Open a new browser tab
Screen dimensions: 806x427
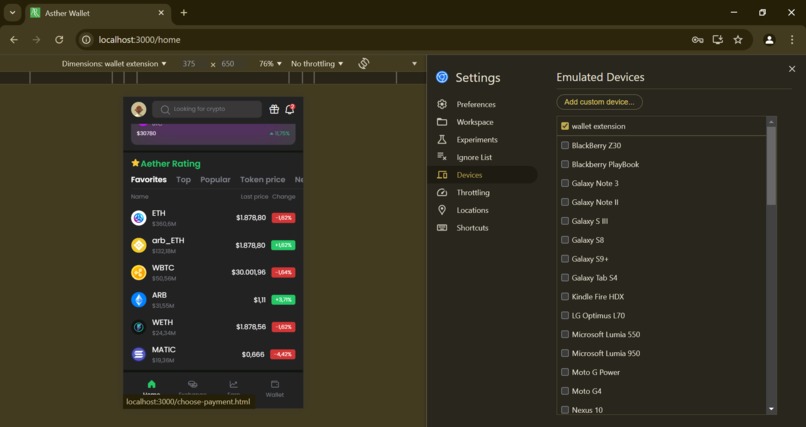[184, 13]
